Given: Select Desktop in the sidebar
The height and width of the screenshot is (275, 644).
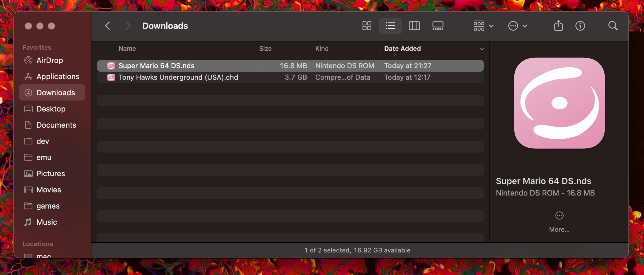Looking at the screenshot, I should point(52,109).
